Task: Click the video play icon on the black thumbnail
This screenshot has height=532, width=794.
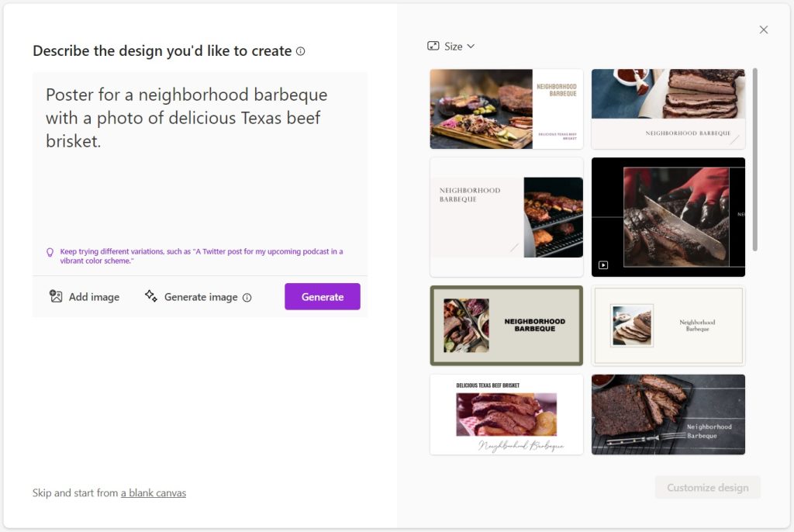Action: click(x=603, y=265)
